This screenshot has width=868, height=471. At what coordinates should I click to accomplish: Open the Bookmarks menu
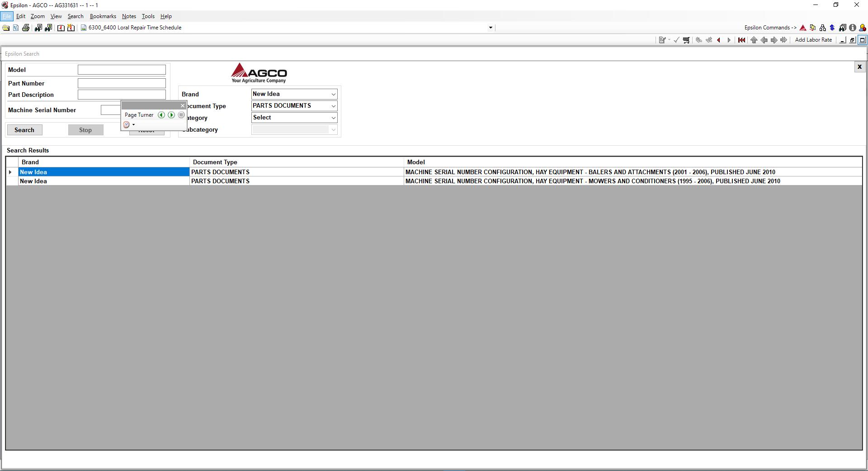pos(103,16)
